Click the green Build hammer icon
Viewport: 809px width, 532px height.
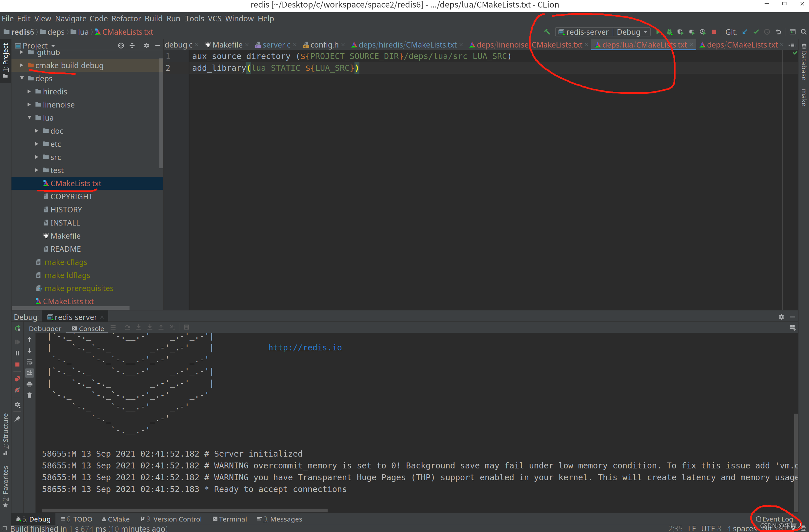[547, 32]
